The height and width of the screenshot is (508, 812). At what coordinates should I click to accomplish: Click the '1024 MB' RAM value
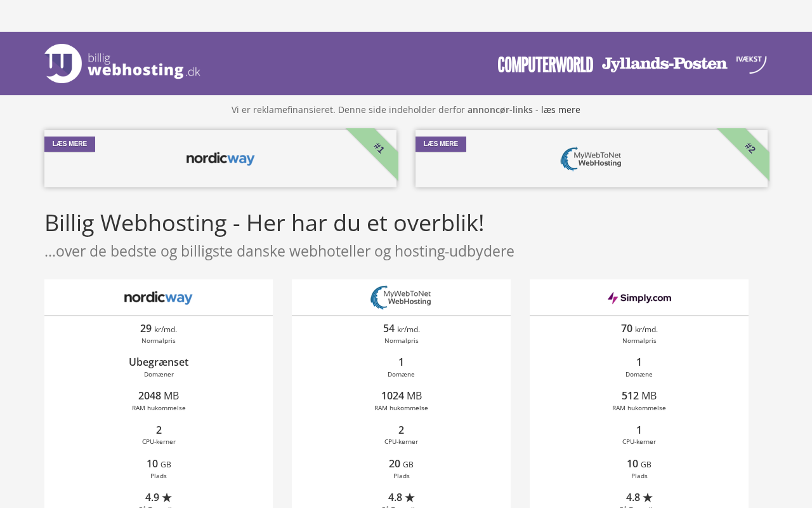(x=402, y=396)
